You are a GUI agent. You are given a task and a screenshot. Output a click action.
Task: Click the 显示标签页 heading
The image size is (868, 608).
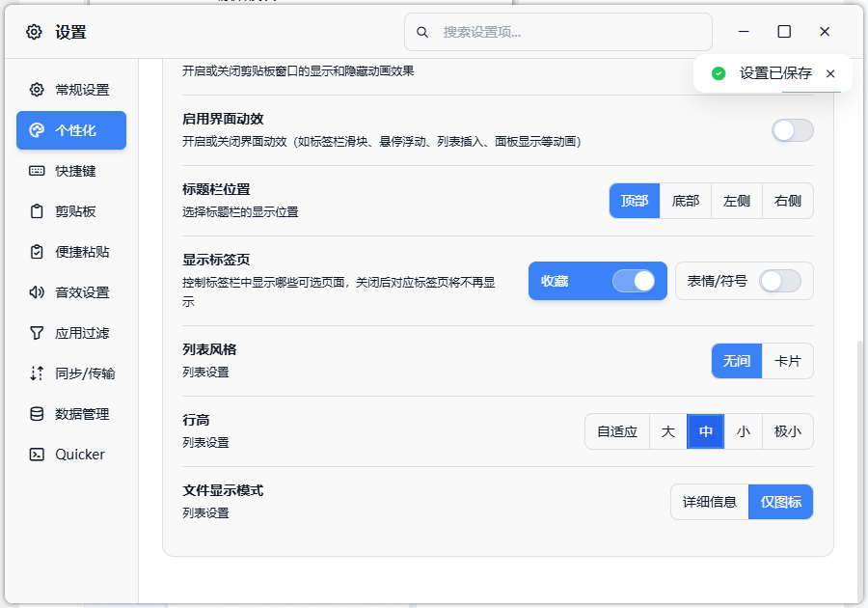[x=216, y=260]
